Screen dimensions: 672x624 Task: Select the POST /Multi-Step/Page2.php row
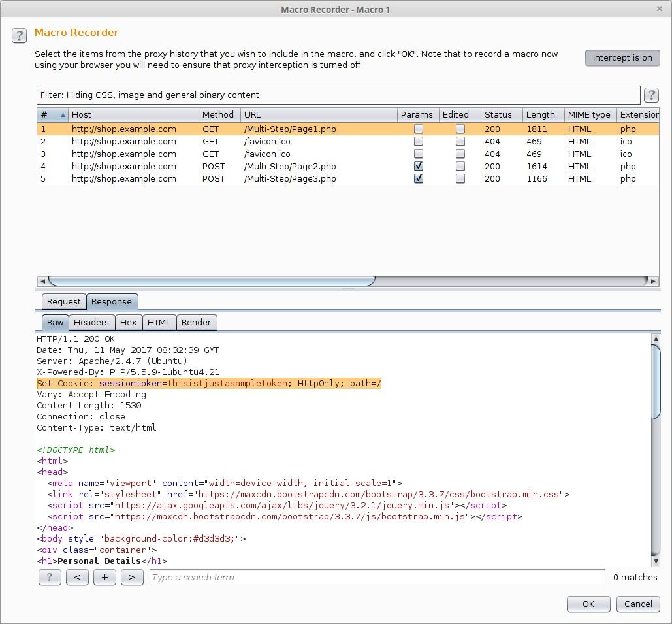[348, 166]
